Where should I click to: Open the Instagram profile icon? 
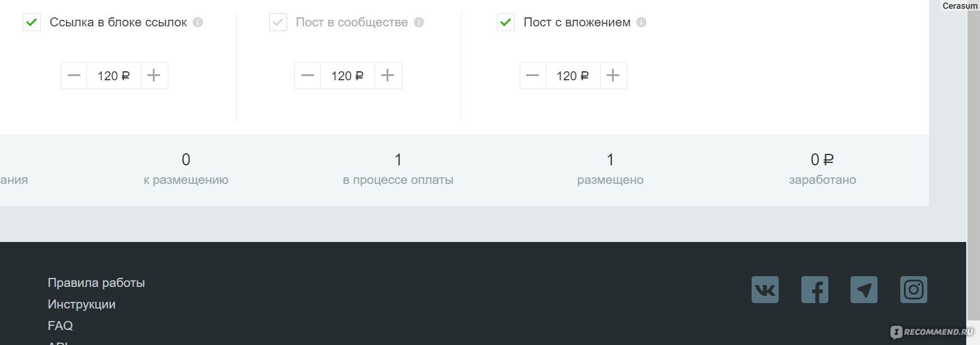pos(913,289)
